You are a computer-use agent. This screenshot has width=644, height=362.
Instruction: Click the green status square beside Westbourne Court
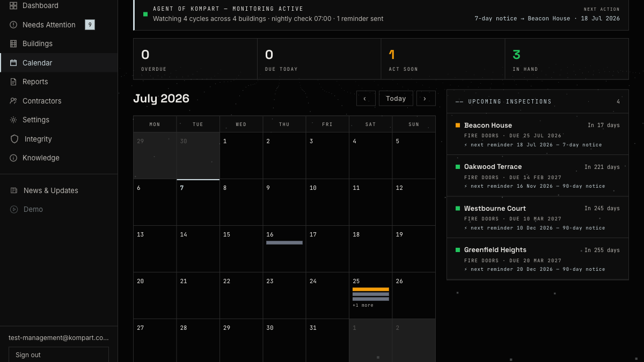(458, 208)
